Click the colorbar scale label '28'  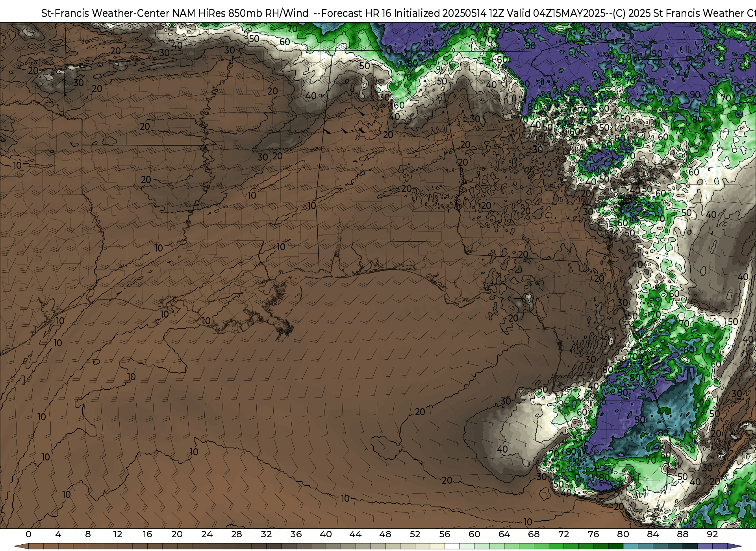click(x=237, y=534)
